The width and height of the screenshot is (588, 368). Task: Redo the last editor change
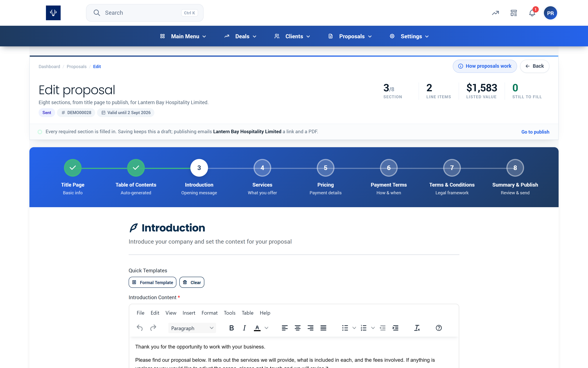coord(153,328)
